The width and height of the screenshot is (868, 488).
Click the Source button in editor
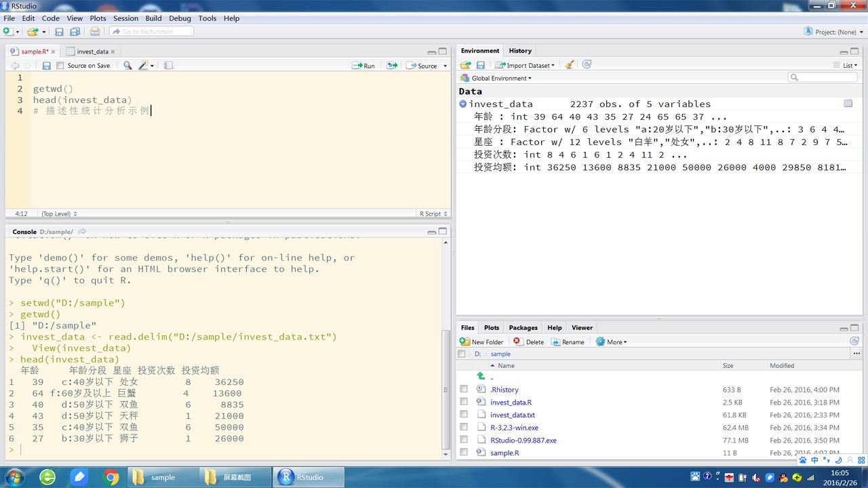(x=422, y=66)
